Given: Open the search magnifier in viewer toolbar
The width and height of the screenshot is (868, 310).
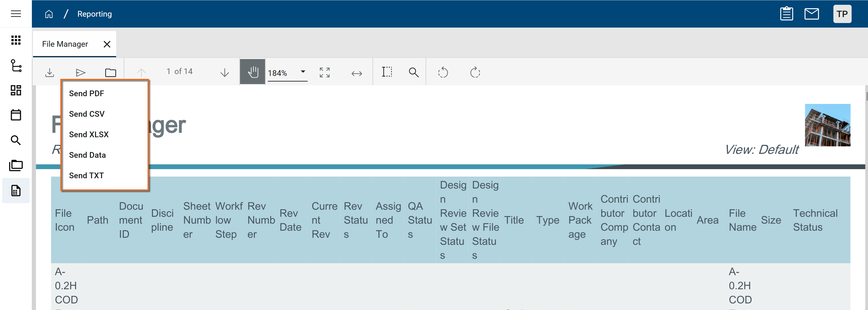Looking at the screenshot, I should 414,72.
